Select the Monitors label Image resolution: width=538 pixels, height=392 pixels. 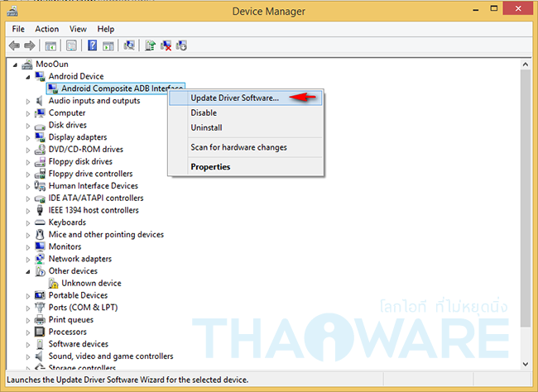65,246
